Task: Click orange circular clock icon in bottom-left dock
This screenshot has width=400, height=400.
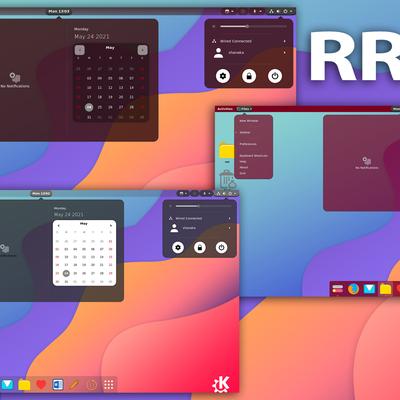Action: pos(92,385)
